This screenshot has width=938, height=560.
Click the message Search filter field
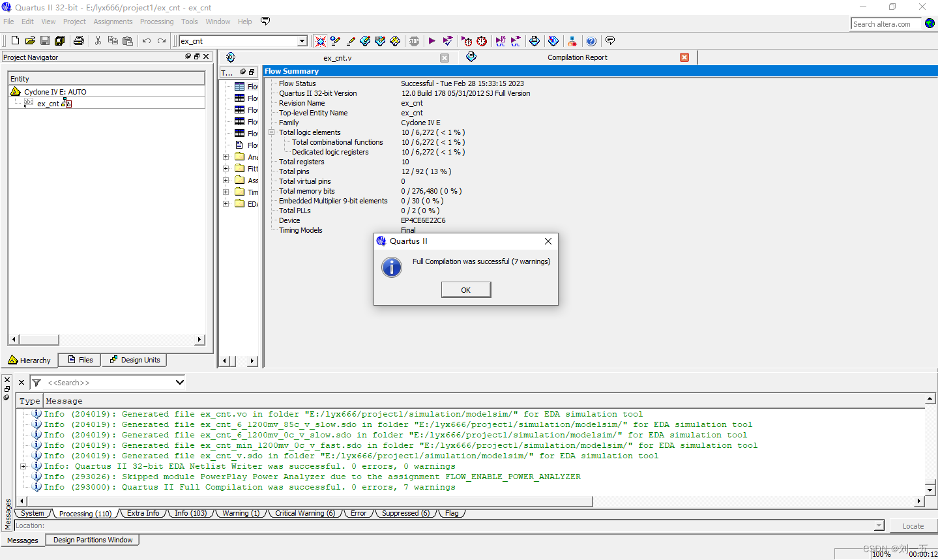[108, 383]
